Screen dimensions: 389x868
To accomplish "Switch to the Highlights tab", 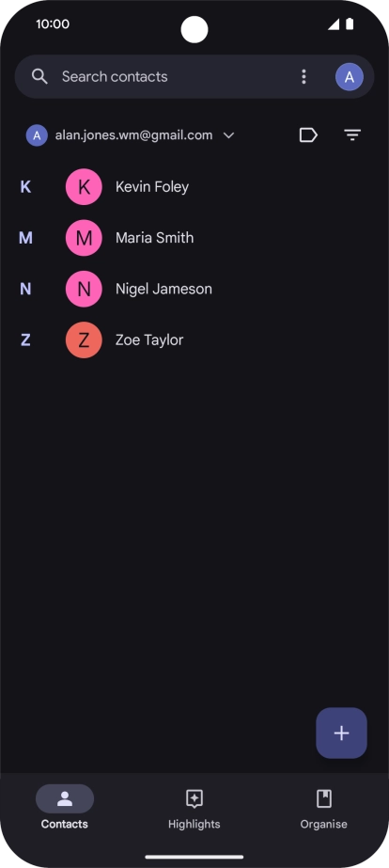I will point(194,810).
